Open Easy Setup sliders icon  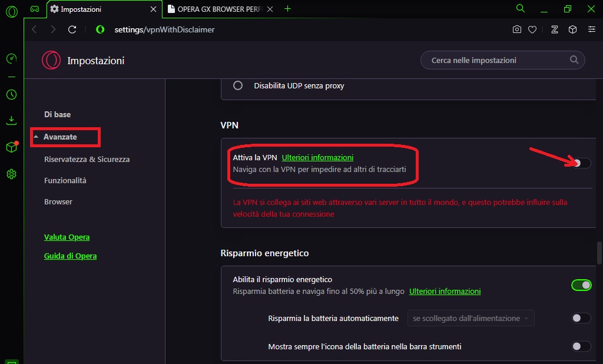pyautogui.click(x=592, y=29)
